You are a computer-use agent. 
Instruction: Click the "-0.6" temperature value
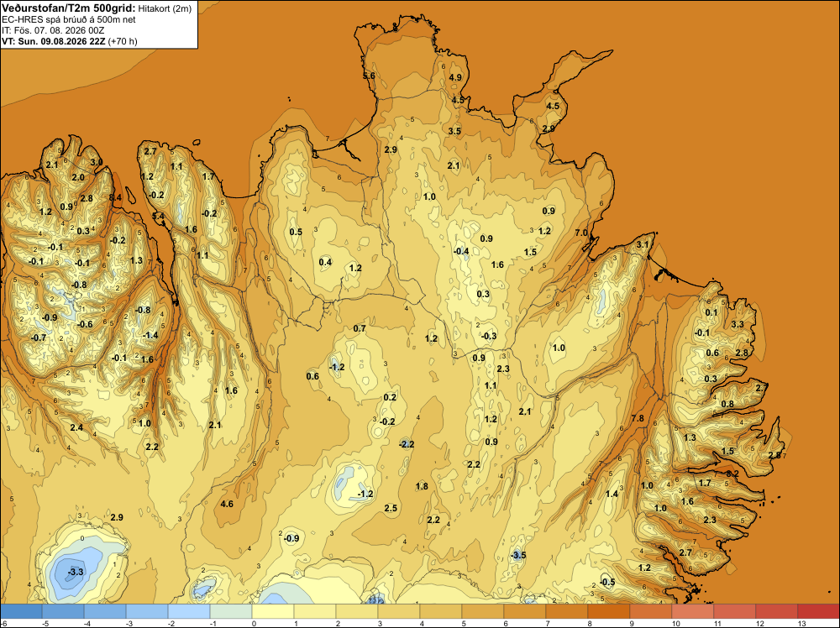click(85, 324)
